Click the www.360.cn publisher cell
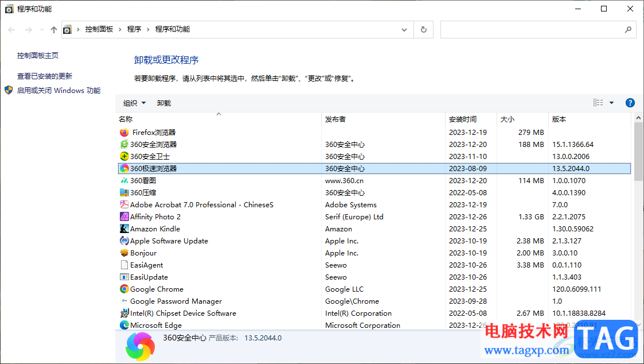Image resolution: width=644 pixels, height=364 pixels. 344,180
